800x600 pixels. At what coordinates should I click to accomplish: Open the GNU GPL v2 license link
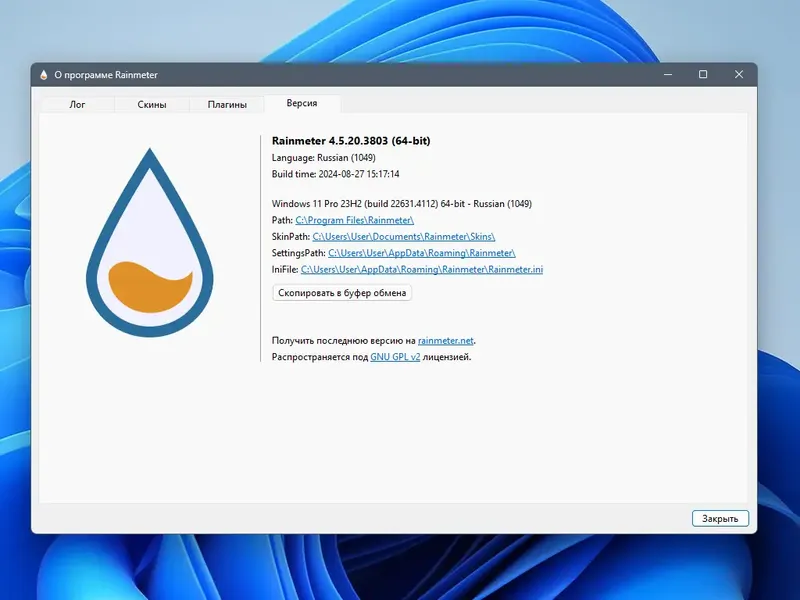(x=395, y=356)
